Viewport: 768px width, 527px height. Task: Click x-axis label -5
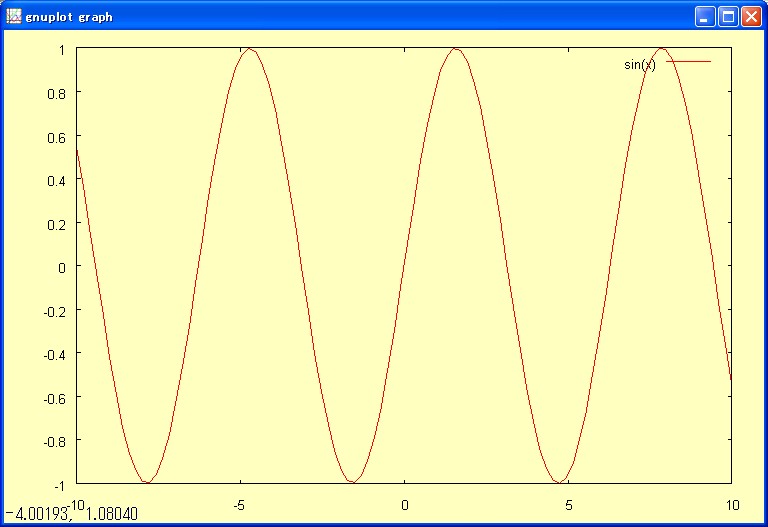[239, 505]
